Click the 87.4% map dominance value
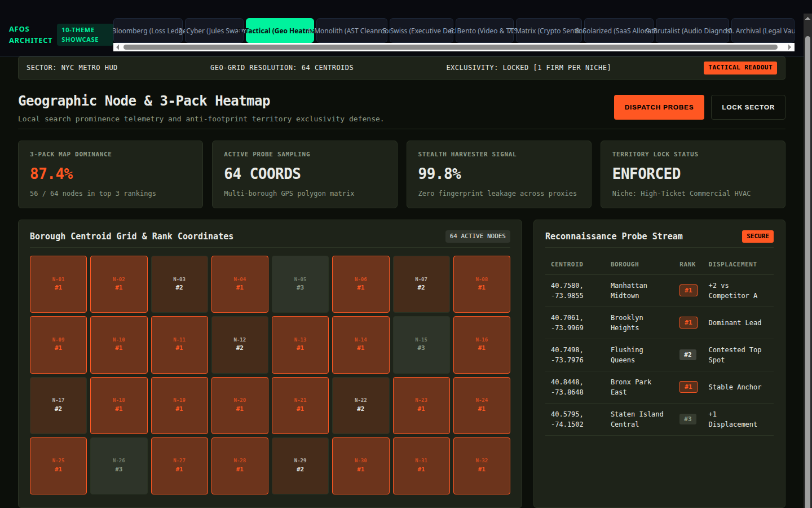The height and width of the screenshot is (508, 812). 52,174
